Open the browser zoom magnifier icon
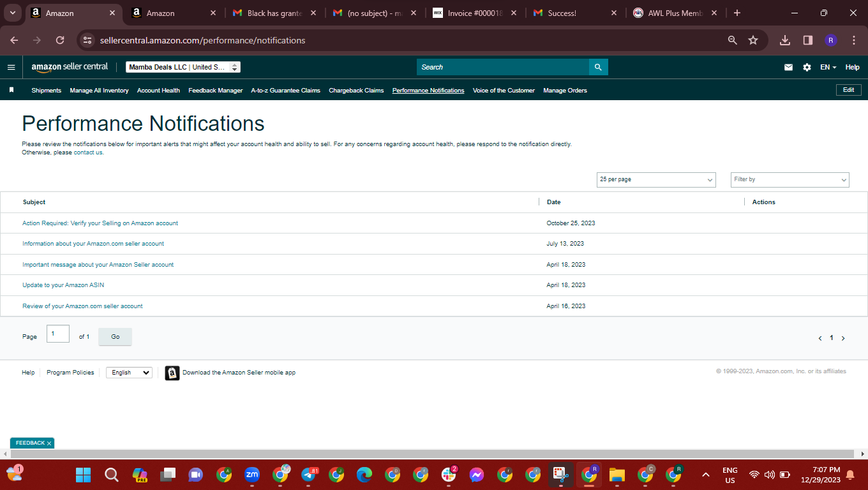The image size is (868, 490). point(733,40)
